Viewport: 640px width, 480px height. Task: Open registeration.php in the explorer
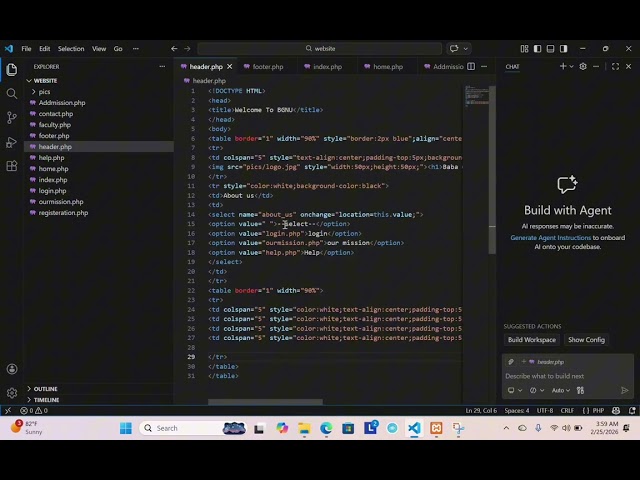63,213
